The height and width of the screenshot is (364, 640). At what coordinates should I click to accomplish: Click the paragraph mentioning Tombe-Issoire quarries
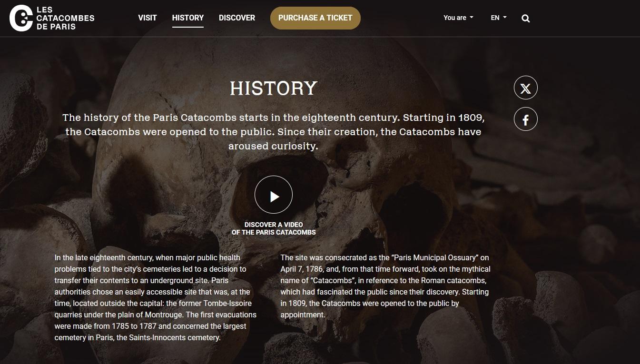click(156, 298)
